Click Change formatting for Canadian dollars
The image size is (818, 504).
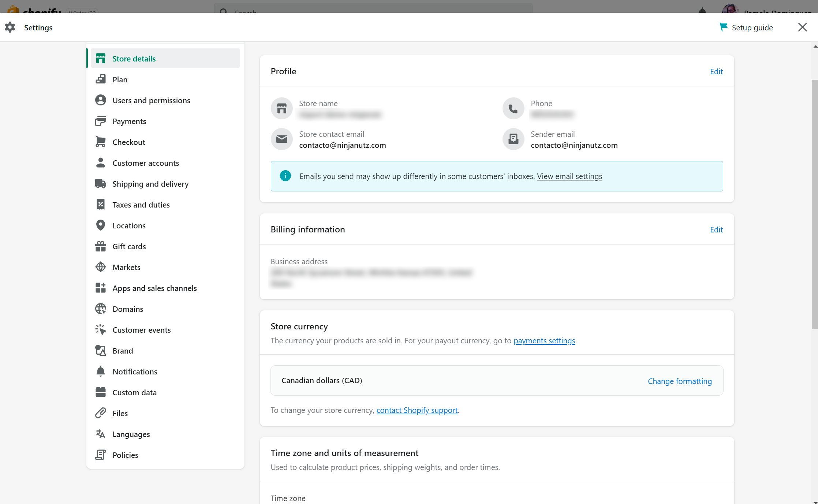(680, 381)
